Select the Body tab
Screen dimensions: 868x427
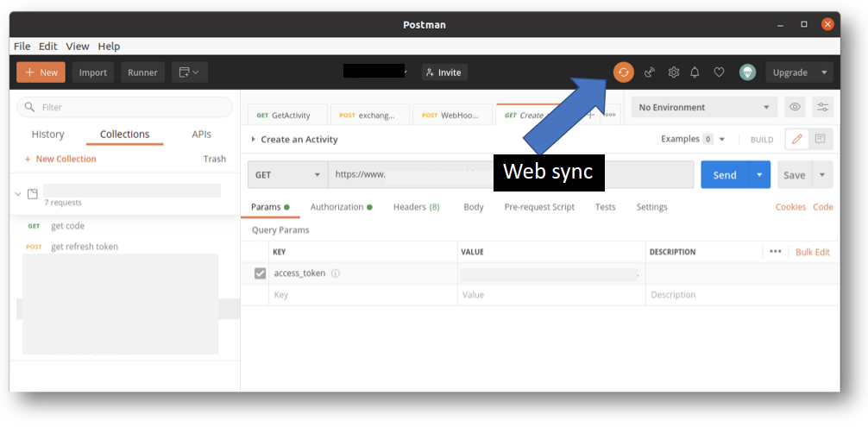click(x=474, y=207)
